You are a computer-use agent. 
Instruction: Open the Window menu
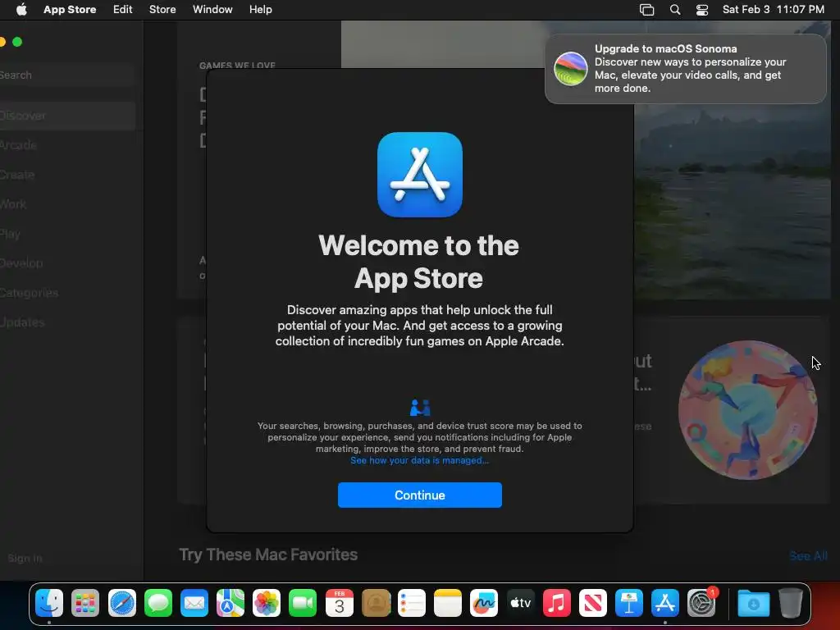212,10
